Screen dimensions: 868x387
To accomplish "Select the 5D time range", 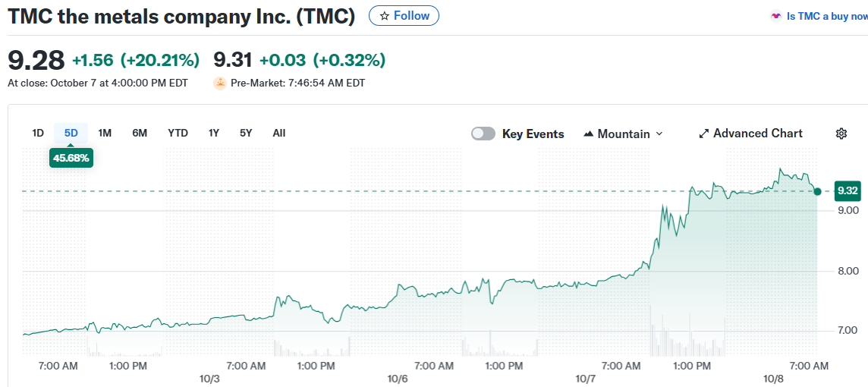I will pos(71,133).
